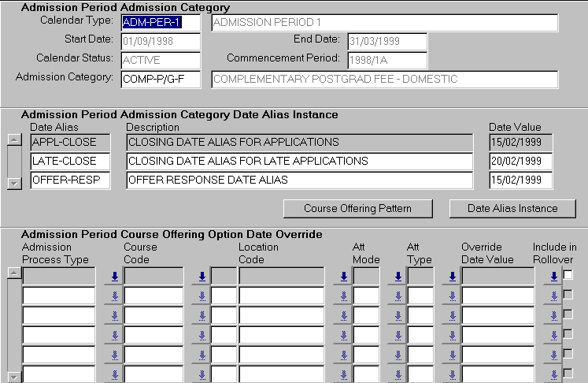Open Course Code lookup in first row
This screenshot has width=588, height=383.
coord(202,276)
